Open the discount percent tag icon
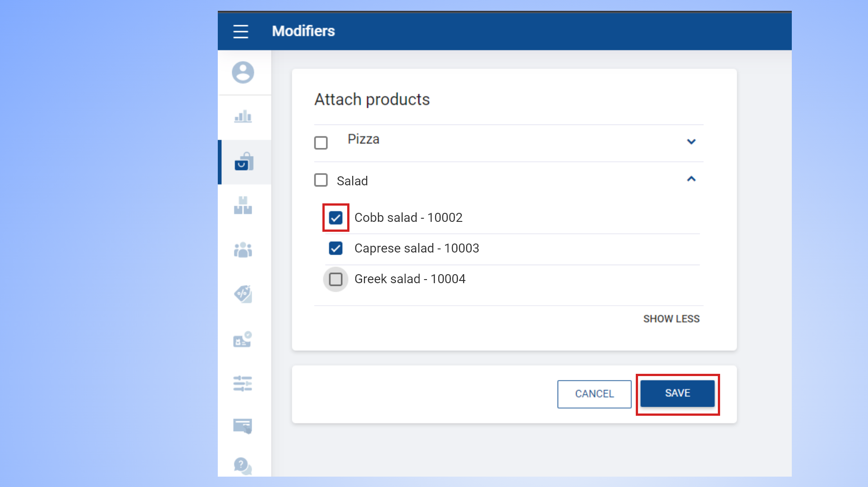Screen dimensions: 868x487 tap(243, 294)
